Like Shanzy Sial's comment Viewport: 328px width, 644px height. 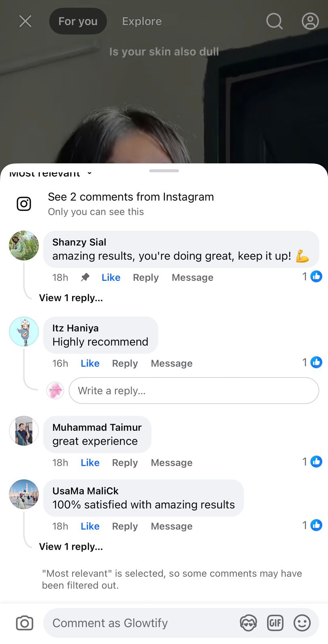tap(111, 277)
